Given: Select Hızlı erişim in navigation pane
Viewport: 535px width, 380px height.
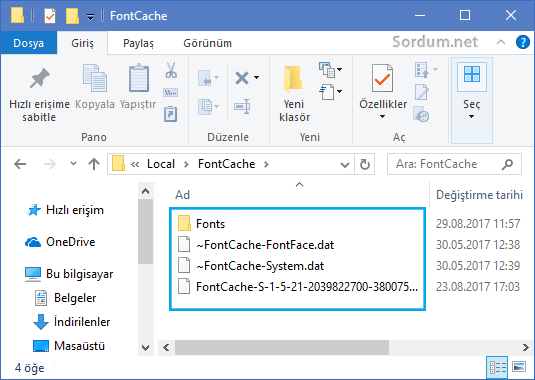Looking at the screenshot, I should click(x=75, y=210).
